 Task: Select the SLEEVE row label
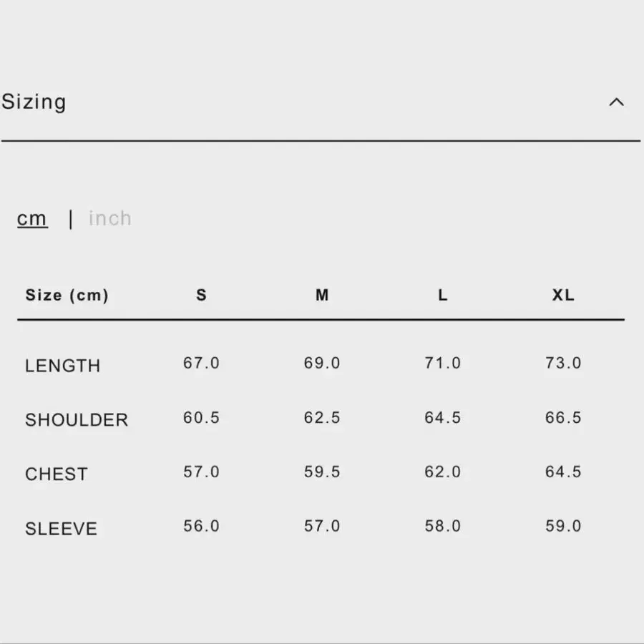click(x=61, y=529)
